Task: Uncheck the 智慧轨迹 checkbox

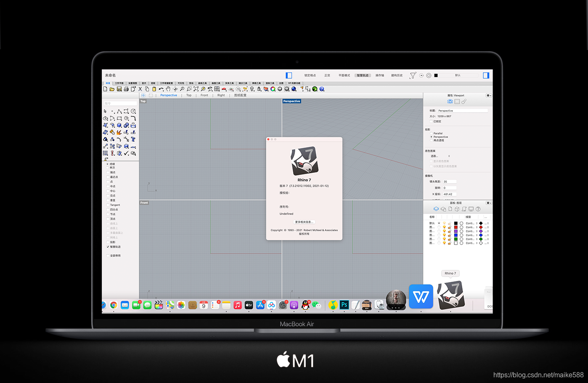Action: (108, 247)
